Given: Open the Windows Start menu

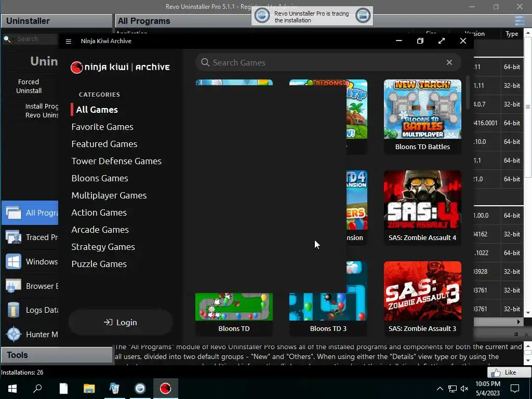Looking at the screenshot, I should click(12, 389).
